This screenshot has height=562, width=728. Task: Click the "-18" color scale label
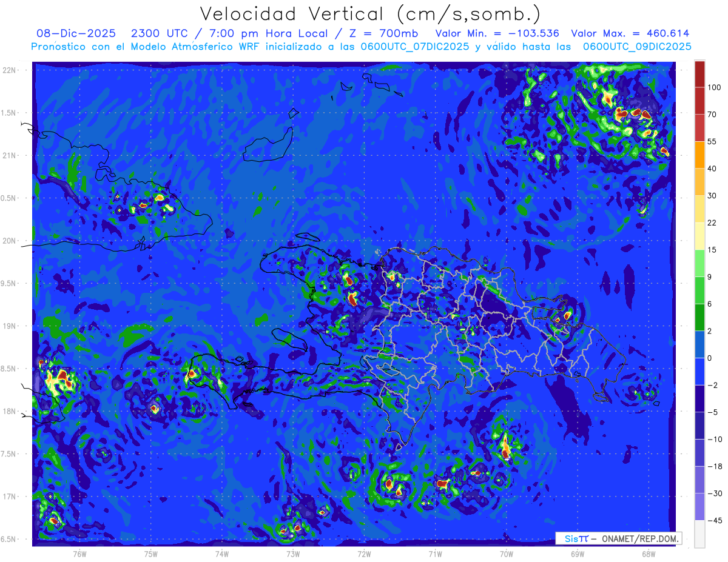tap(715, 467)
